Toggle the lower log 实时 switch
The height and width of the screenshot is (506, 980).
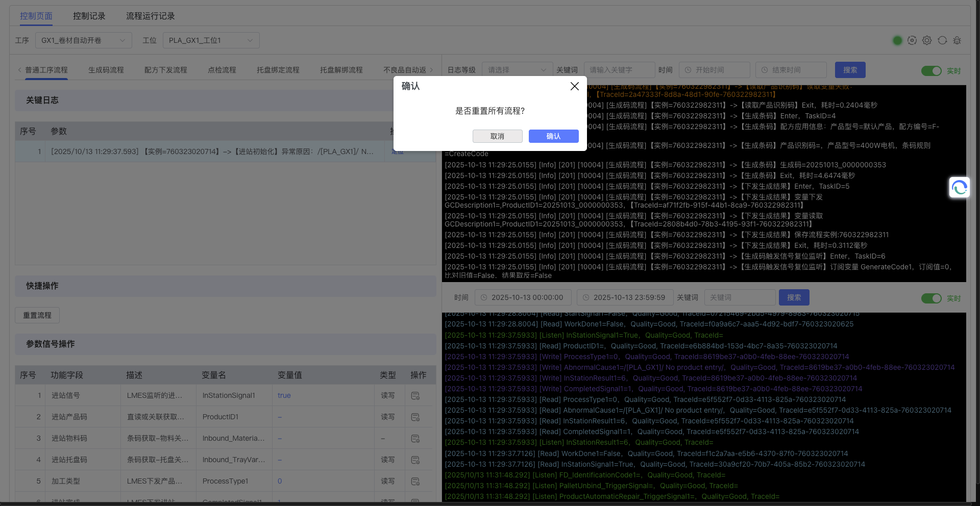click(x=931, y=298)
